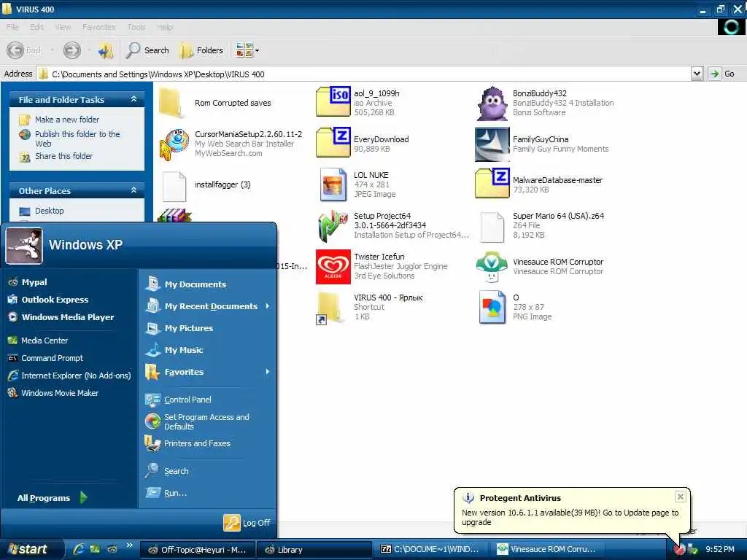
Task: Click the Up folder toolbar icon
Action: pyautogui.click(x=106, y=50)
